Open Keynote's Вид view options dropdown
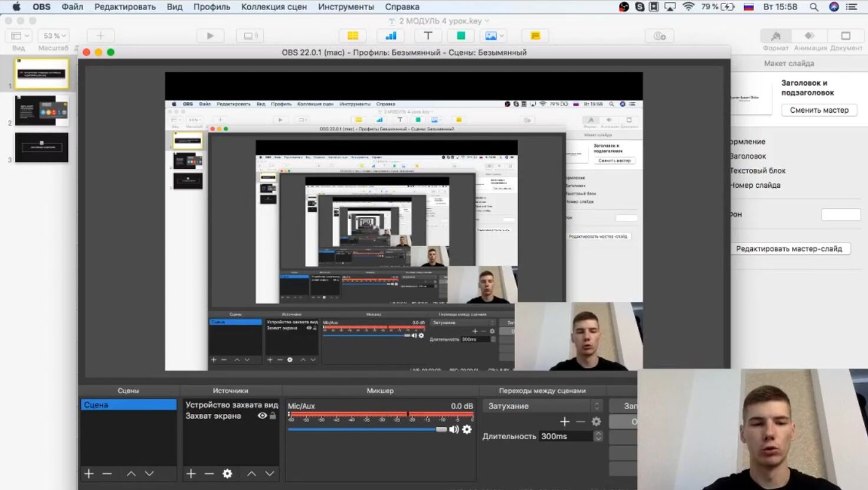Screen dimensions: 868x490 18,36
